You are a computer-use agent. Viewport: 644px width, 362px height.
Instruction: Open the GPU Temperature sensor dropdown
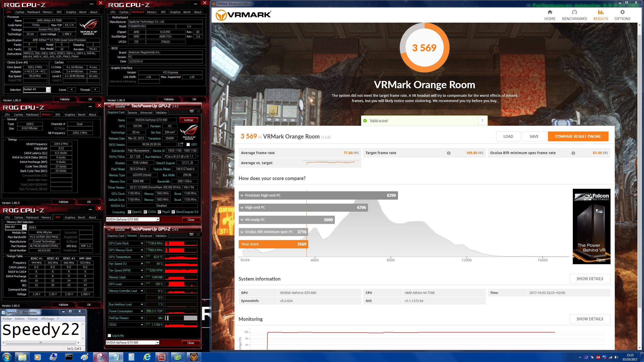click(x=142, y=257)
